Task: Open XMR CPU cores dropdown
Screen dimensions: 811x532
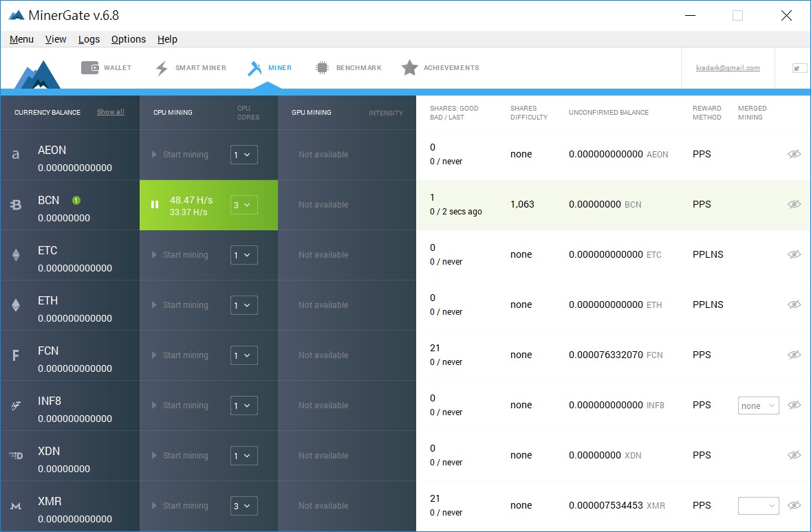Action: click(x=244, y=506)
